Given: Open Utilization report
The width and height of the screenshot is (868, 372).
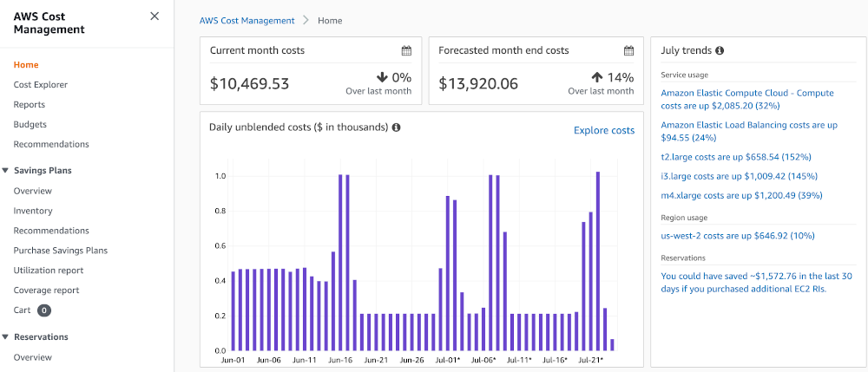Looking at the screenshot, I should pyautogui.click(x=49, y=271).
